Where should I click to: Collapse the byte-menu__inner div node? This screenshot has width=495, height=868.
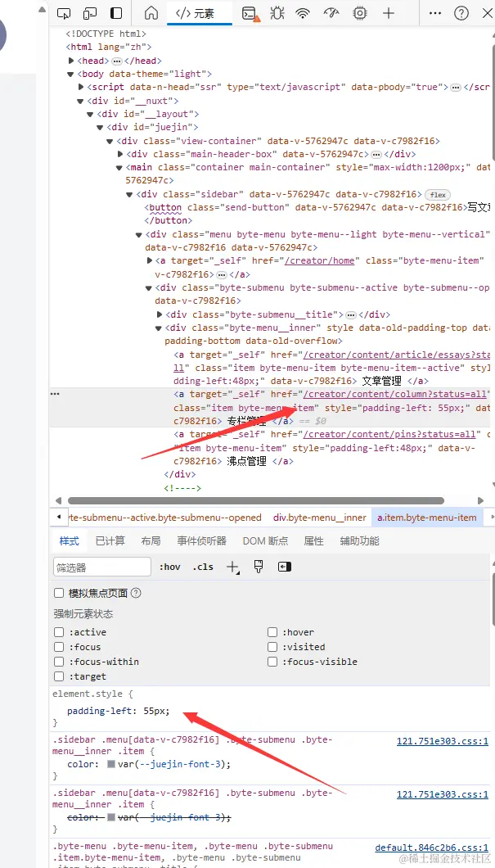click(159, 328)
